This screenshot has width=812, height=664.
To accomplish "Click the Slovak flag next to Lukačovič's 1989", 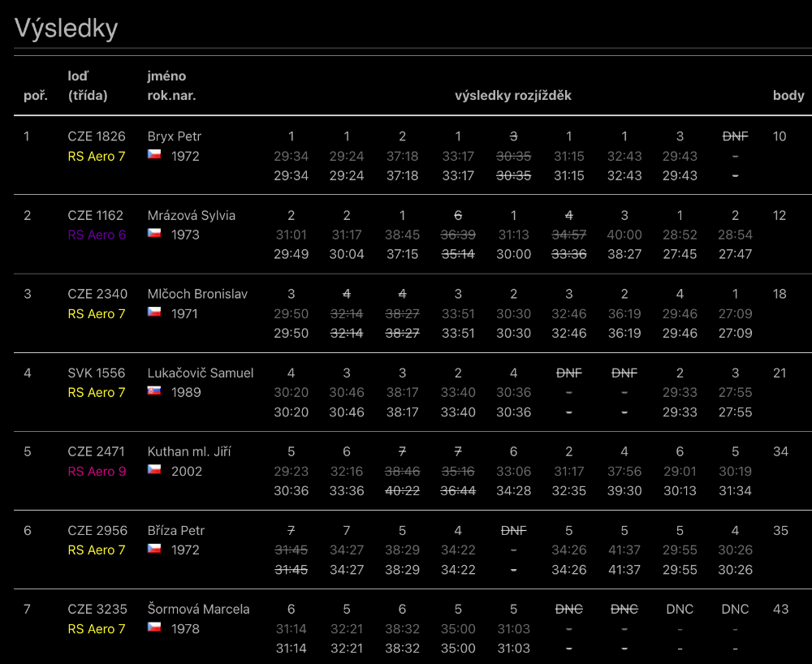I will 153,390.
